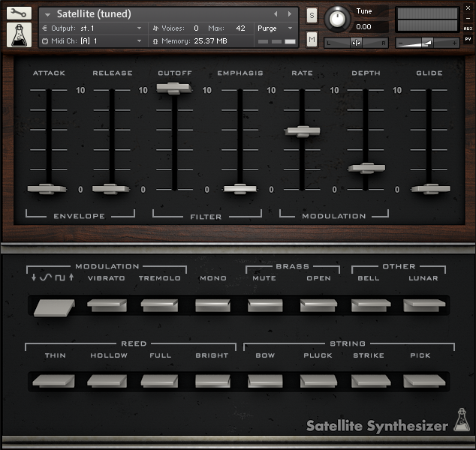Click the waveform shape modulation switch
This screenshot has height=450, width=476.
(x=53, y=306)
